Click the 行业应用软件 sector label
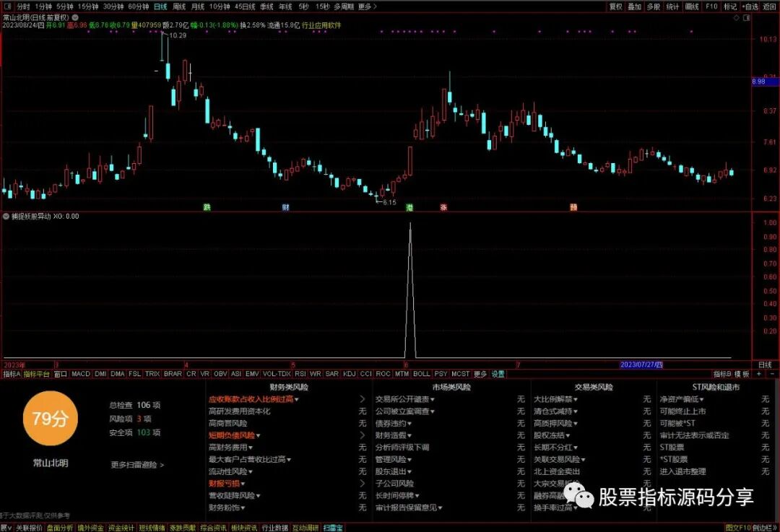780x532 pixels. (321, 25)
